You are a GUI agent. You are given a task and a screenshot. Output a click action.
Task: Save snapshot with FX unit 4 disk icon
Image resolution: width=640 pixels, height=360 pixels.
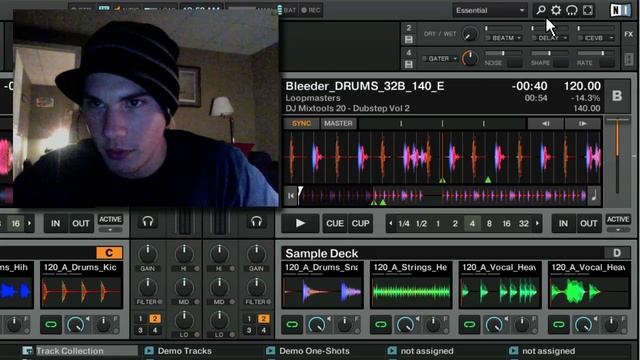click(409, 64)
